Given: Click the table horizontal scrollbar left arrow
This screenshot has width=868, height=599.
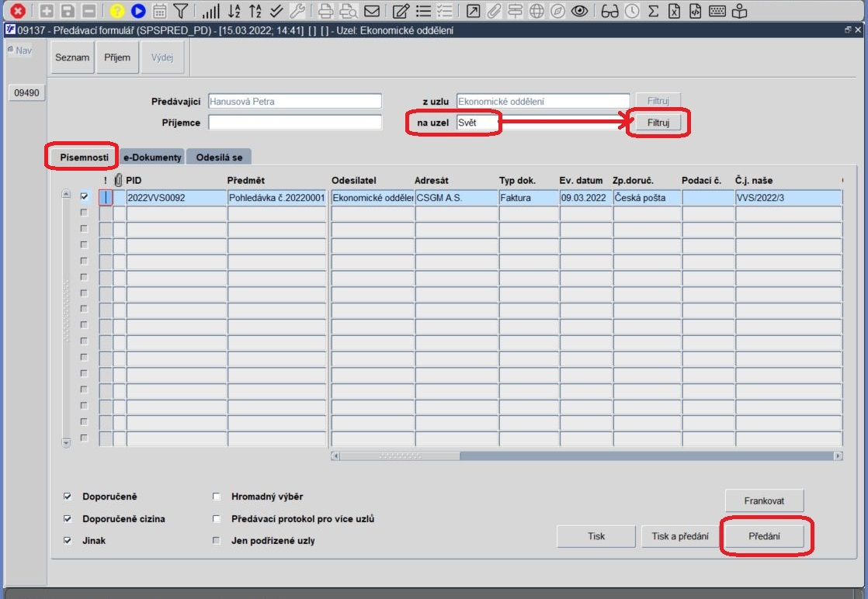Looking at the screenshot, I should coord(335,455).
